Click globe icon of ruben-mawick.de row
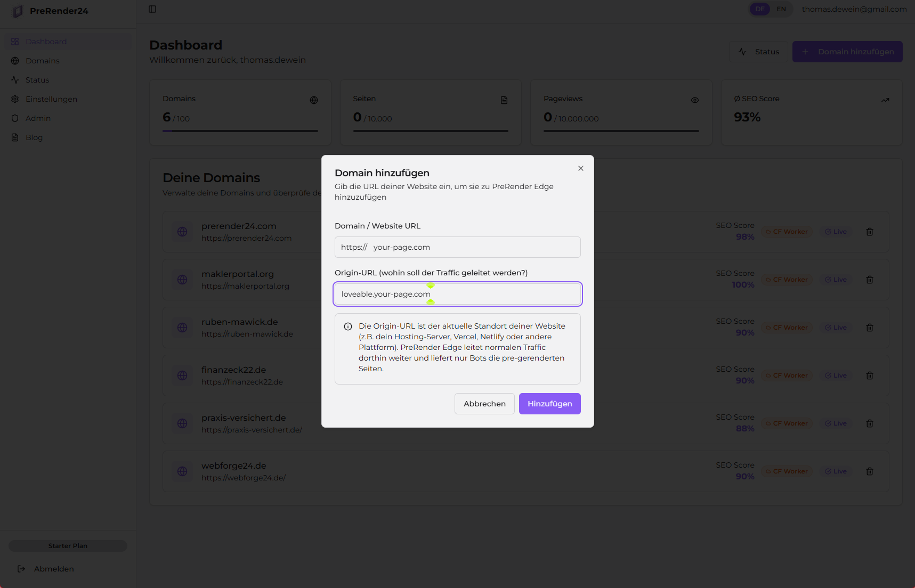The height and width of the screenshot is (588, 915). click(x=182, y=328)
